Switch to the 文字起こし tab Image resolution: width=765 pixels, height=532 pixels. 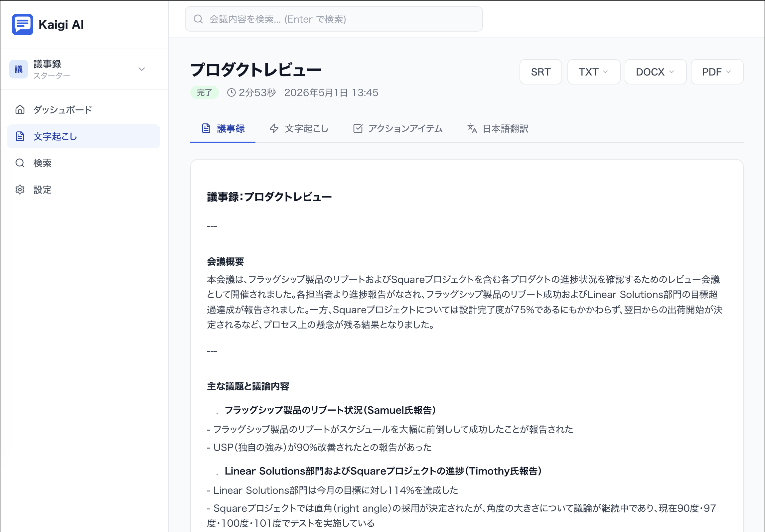[299, 129]
